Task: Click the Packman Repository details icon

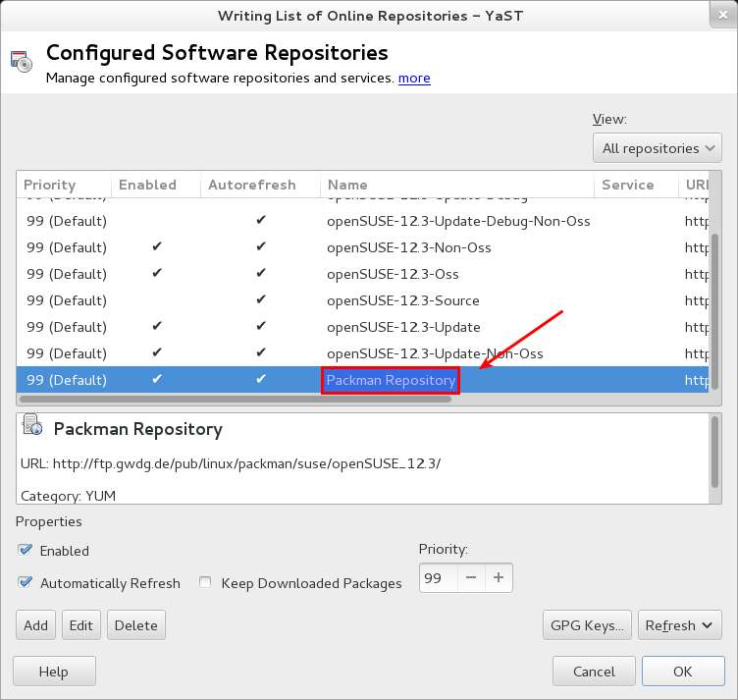Action: click(32, 424)
